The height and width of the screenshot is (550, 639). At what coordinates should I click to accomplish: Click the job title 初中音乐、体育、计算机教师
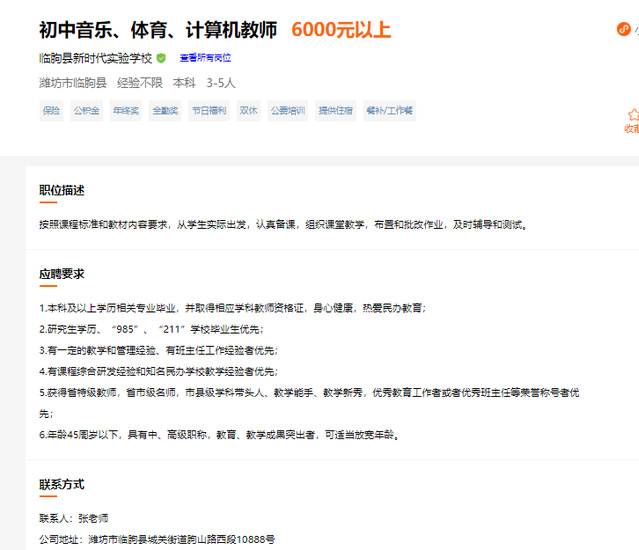[158, 30]
